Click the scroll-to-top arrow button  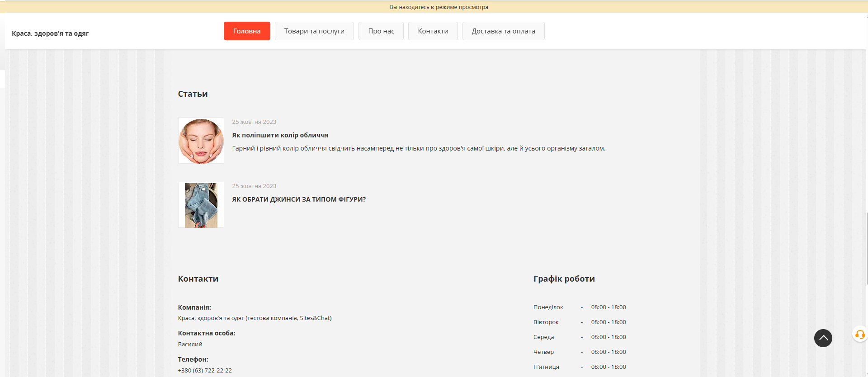tap(823, 338)
